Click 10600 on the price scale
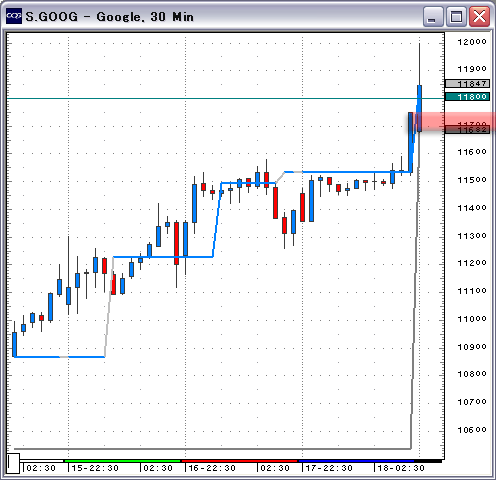This screenshot has width=496, height=480. pos(472,430)
